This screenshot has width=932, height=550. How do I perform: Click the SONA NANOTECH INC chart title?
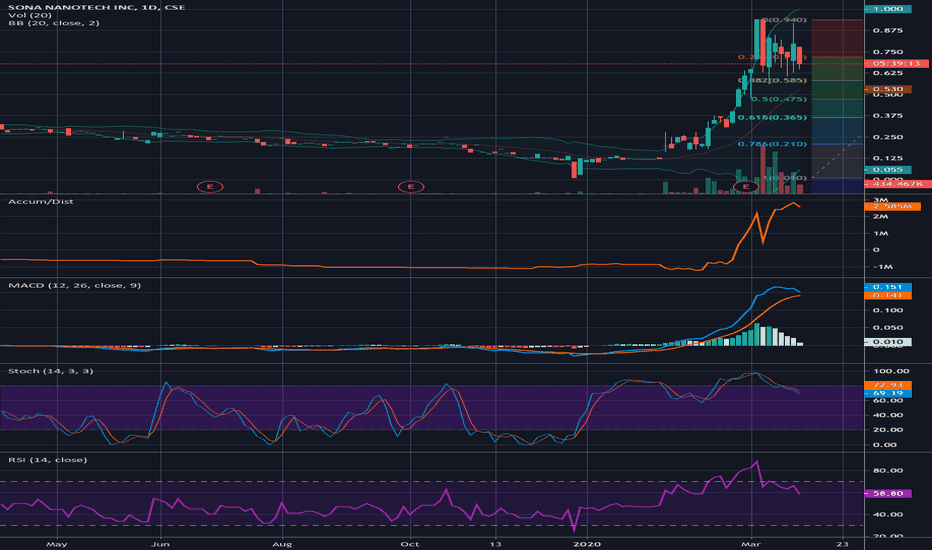(x=96, y=7)
